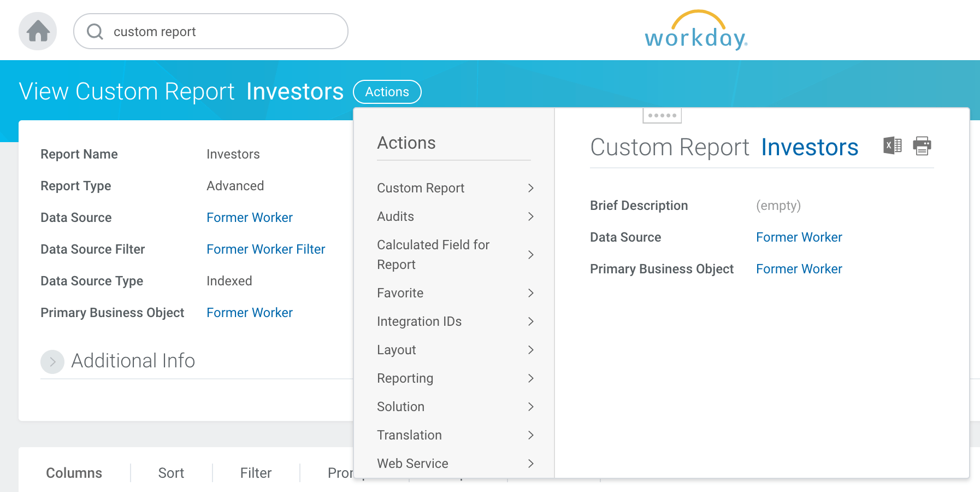Click the Actions button

(387, 92)
